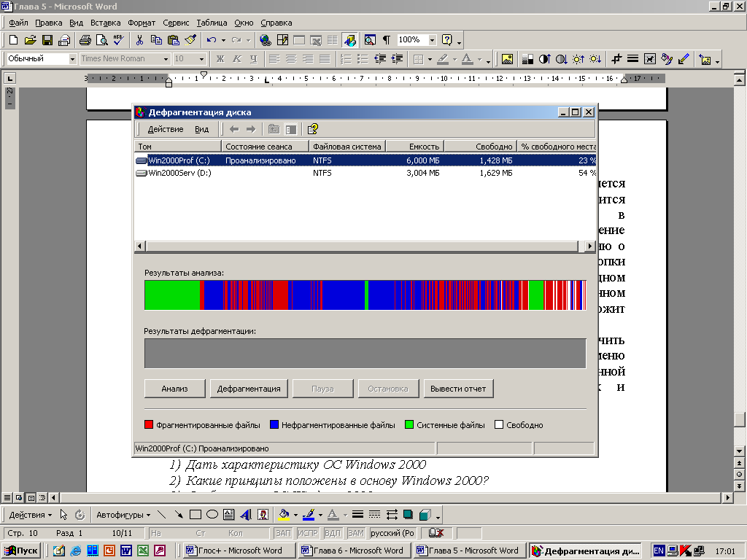Click the red Фрагментированные файлы legend swatch

149,425
